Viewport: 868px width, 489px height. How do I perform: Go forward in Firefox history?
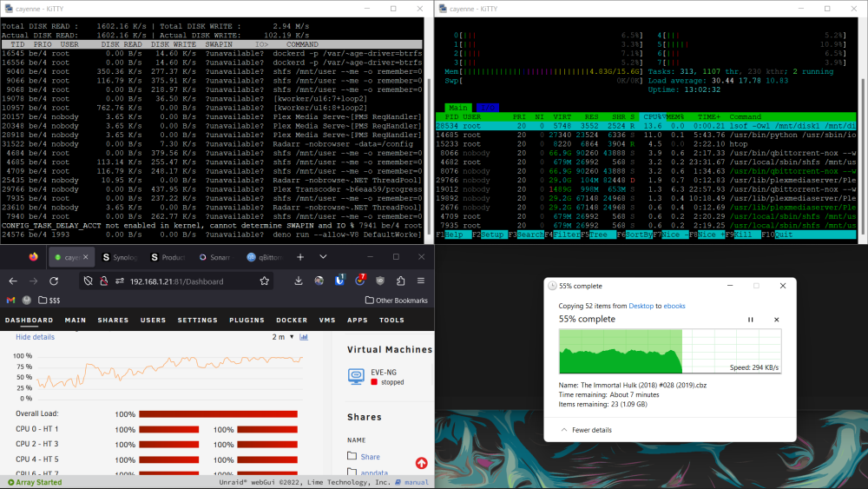[x=33, y=281]
